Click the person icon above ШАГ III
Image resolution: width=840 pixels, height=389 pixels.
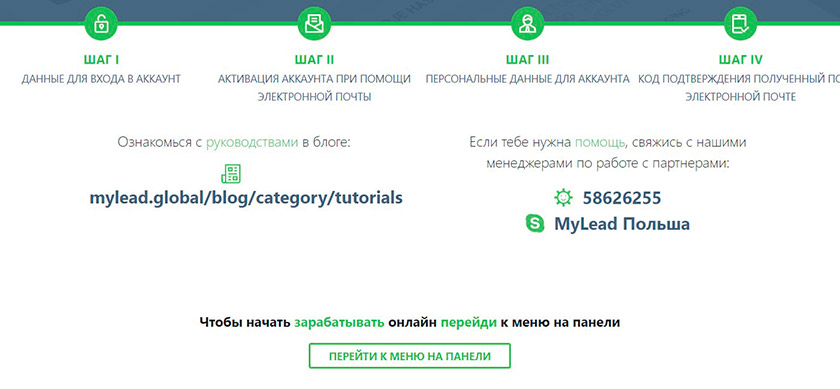[x=527, y=24]
